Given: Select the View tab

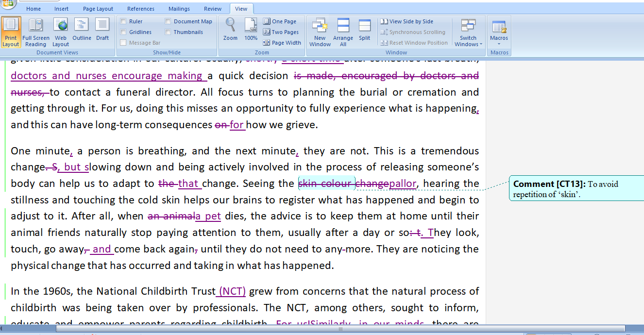Looking at the screenshot, I should (x=241, y=9).
